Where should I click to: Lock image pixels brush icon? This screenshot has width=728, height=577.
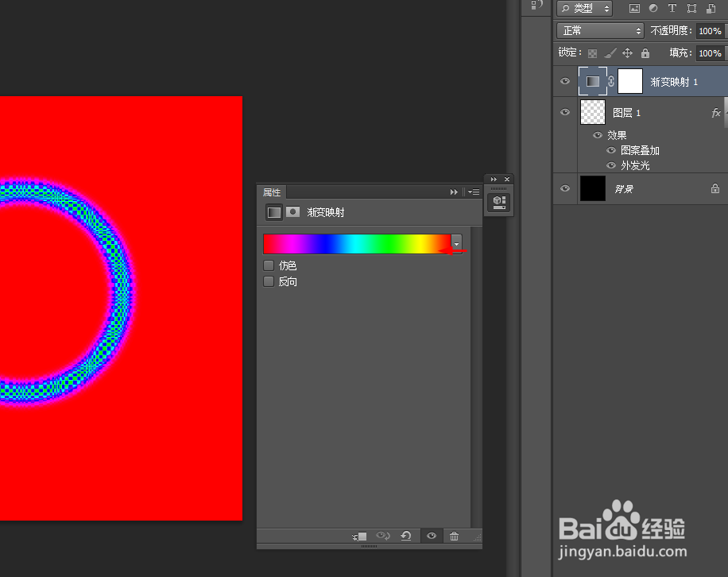pyautogui.click(x=610, y=53)
